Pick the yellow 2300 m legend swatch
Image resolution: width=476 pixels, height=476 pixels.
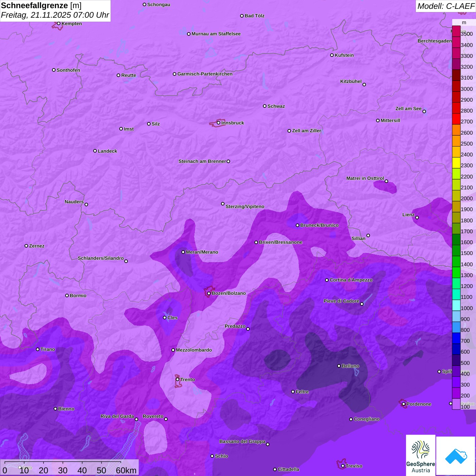click(456, 163)
